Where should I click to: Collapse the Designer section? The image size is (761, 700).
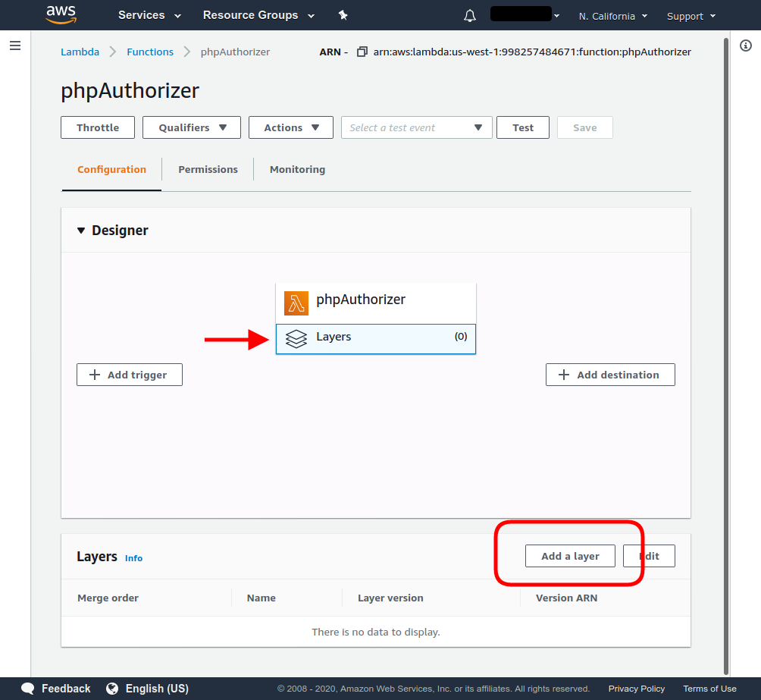81,231
